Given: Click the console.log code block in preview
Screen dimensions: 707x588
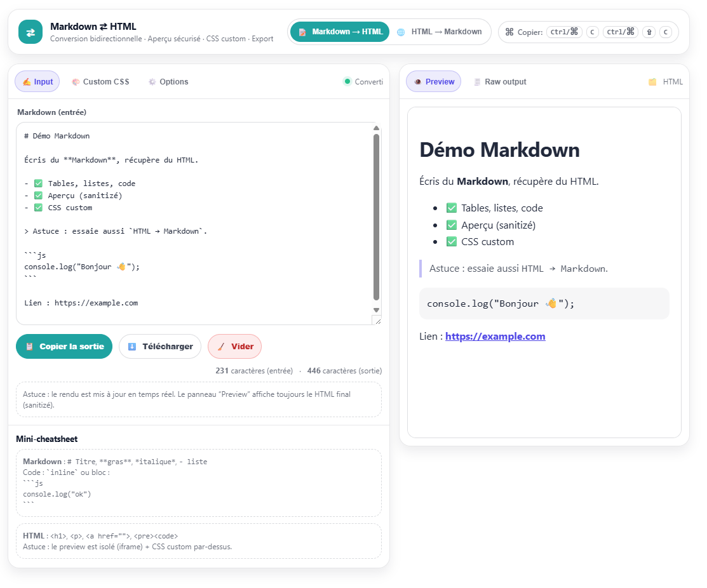Looking at the screenshot, I should [x=544, y=304].
